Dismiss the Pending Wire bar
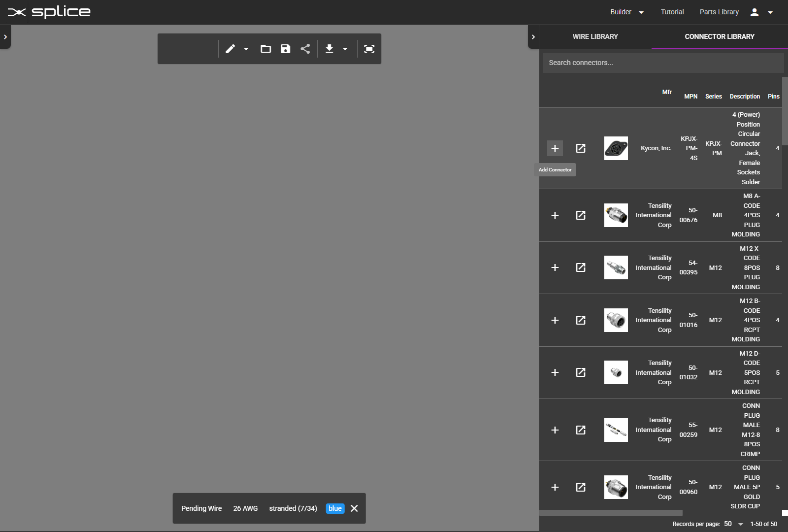This screenshot has height=532, width=788. click(x=354, y=508)
